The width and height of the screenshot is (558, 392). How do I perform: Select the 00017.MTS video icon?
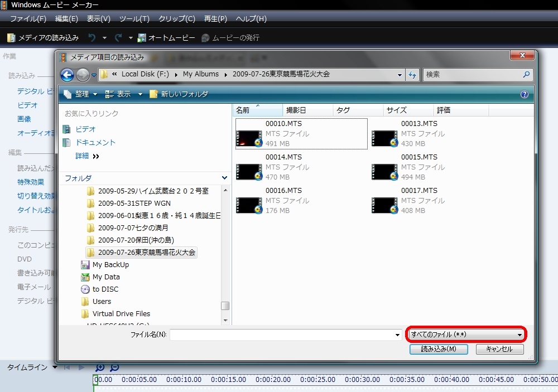click(x=384, y=205)
